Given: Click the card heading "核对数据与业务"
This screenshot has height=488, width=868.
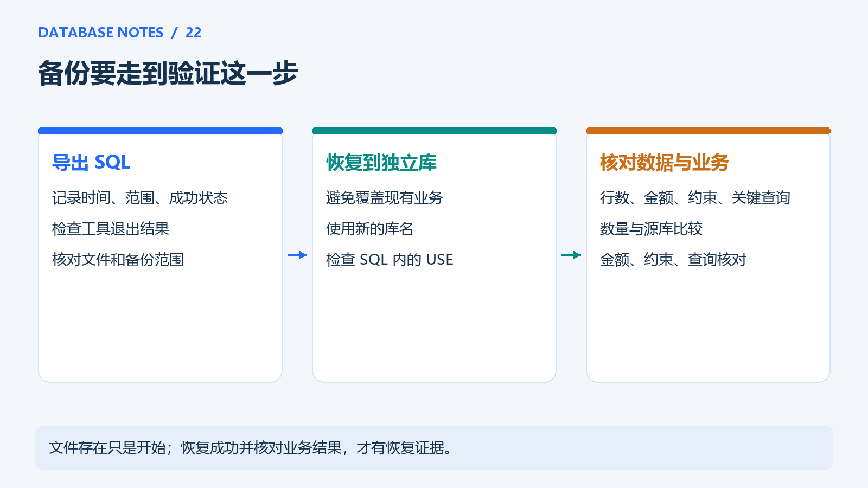Looking at the screenshot, I should [x=665, y=162].
